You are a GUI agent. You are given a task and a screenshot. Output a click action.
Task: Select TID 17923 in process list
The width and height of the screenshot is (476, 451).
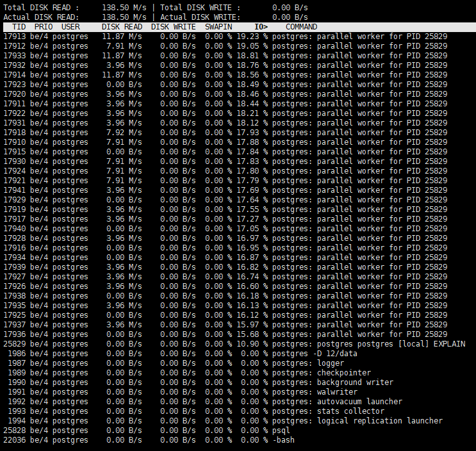tap(15, 85)
